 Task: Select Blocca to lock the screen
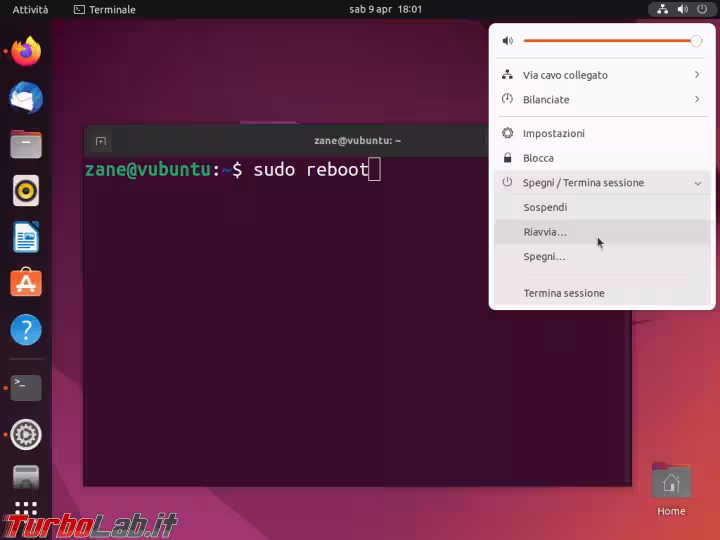(602, 158)
